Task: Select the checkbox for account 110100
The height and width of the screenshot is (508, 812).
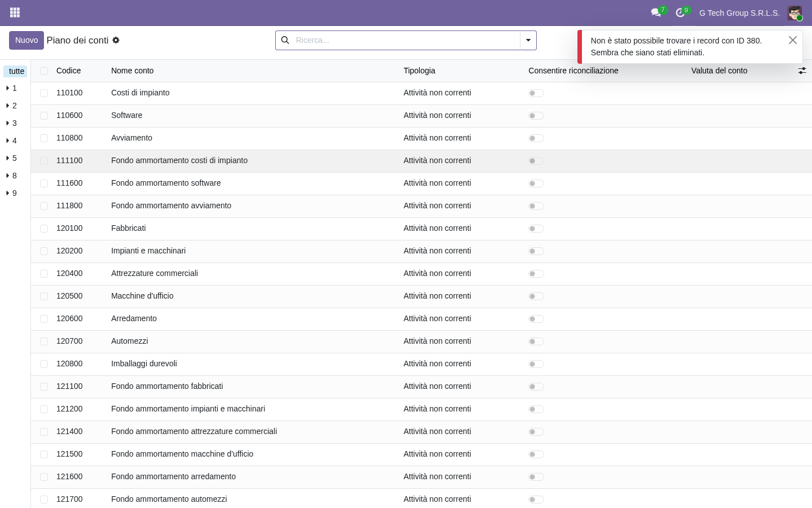Action: point(44,93)
